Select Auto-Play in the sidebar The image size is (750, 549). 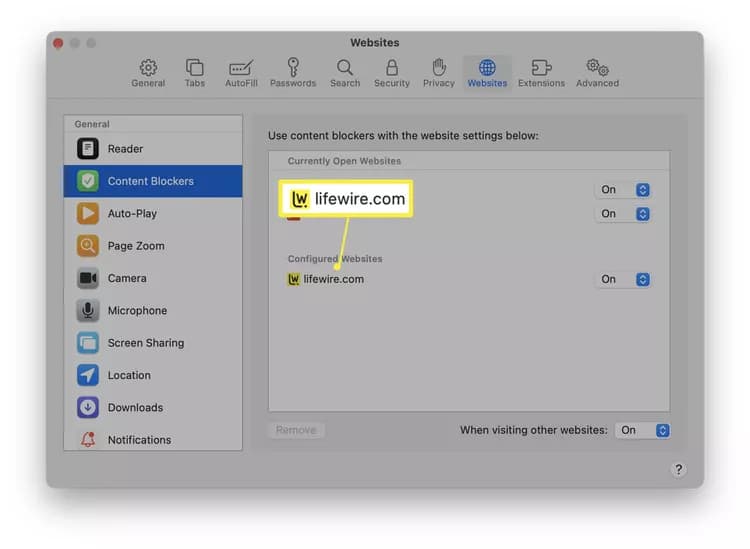tap(153, 213)
